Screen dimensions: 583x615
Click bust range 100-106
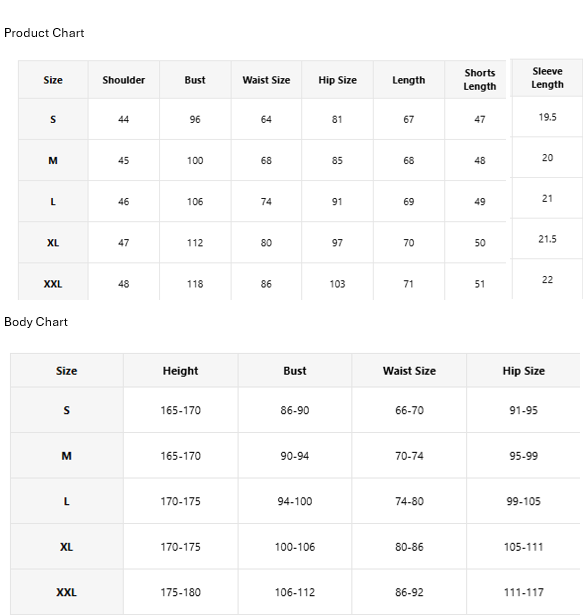coord(295,547)
